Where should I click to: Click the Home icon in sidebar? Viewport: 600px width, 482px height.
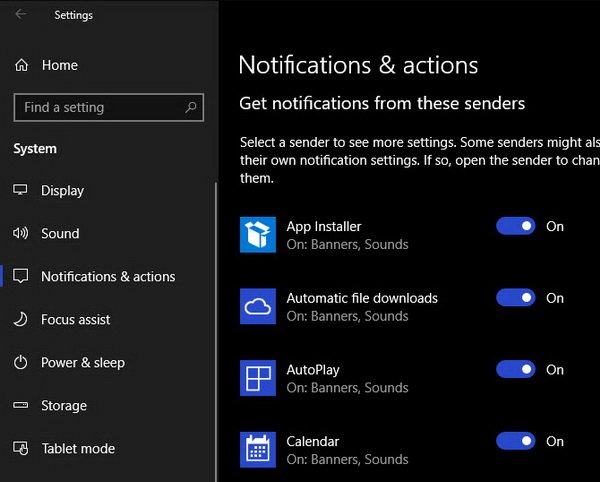tap(21, 65)
